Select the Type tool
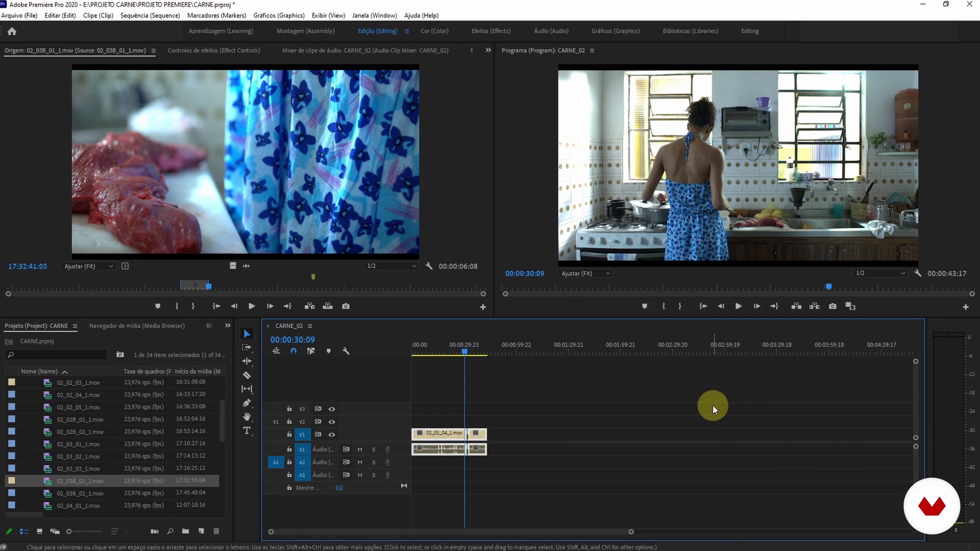 coord(247,431)
